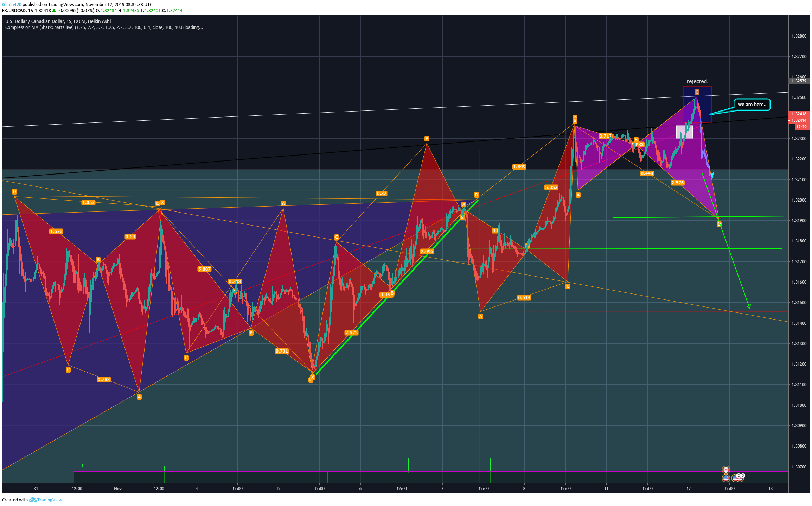Image resolution: width=812 pixels, height=506 pixels.
Task: Select the 2.096 ratio label
Action: (x=427, y=252)
